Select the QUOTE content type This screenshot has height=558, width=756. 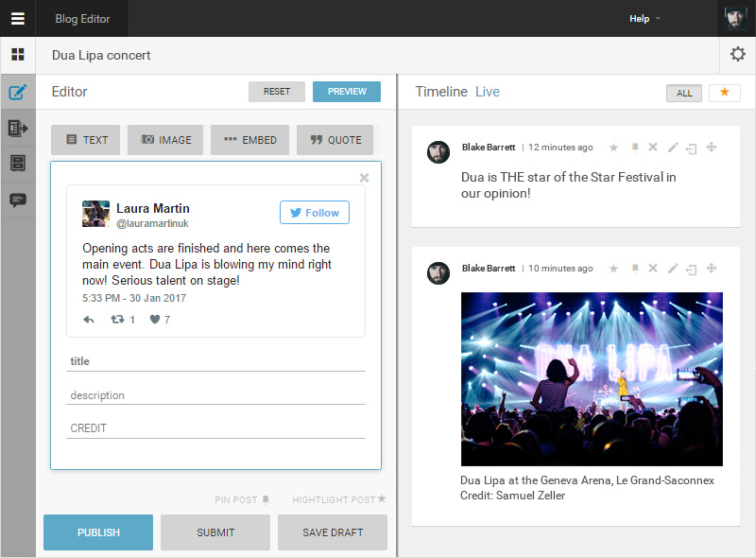click(335, 140)
